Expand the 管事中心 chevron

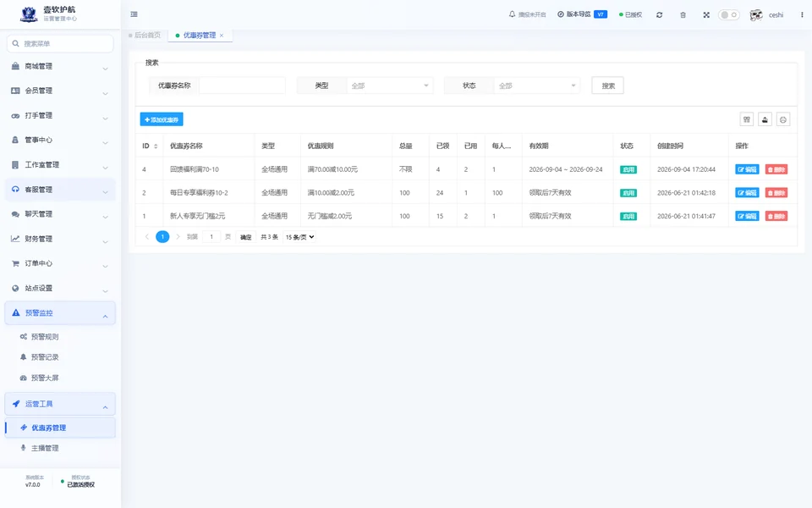[105, 142]
